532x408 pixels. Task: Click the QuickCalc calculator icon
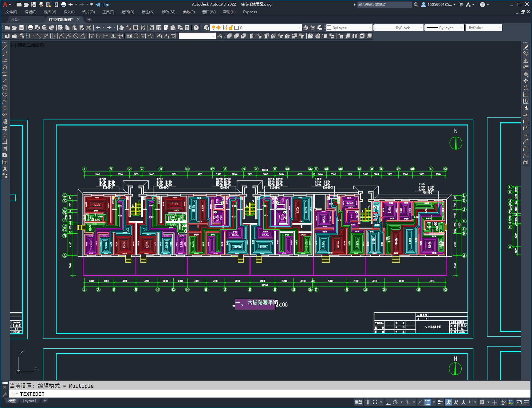[x=187, y=28]
